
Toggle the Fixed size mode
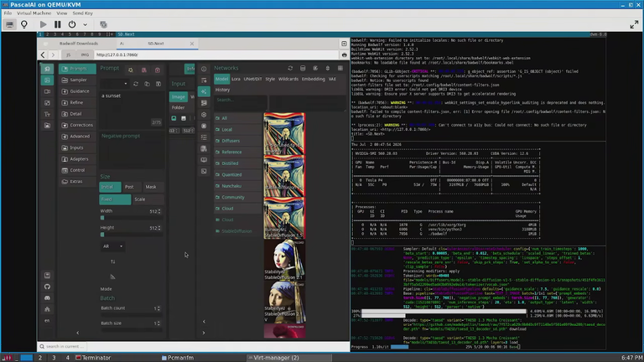click(x=115, y=199)
